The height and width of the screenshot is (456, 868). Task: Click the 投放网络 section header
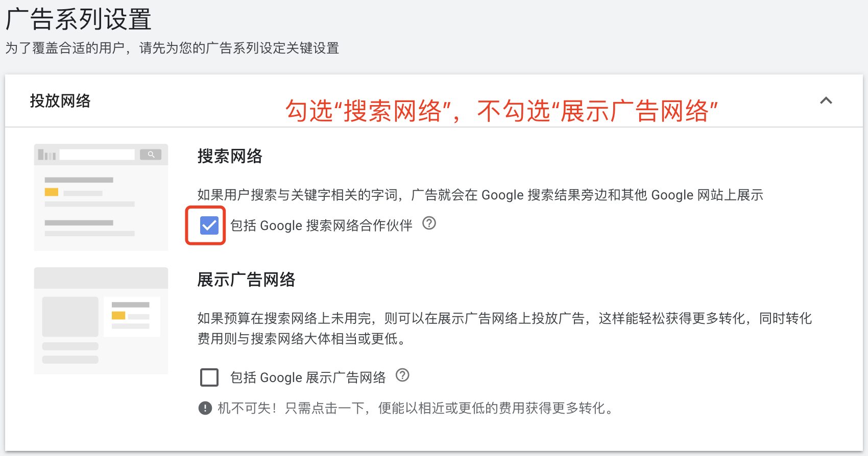60,101
